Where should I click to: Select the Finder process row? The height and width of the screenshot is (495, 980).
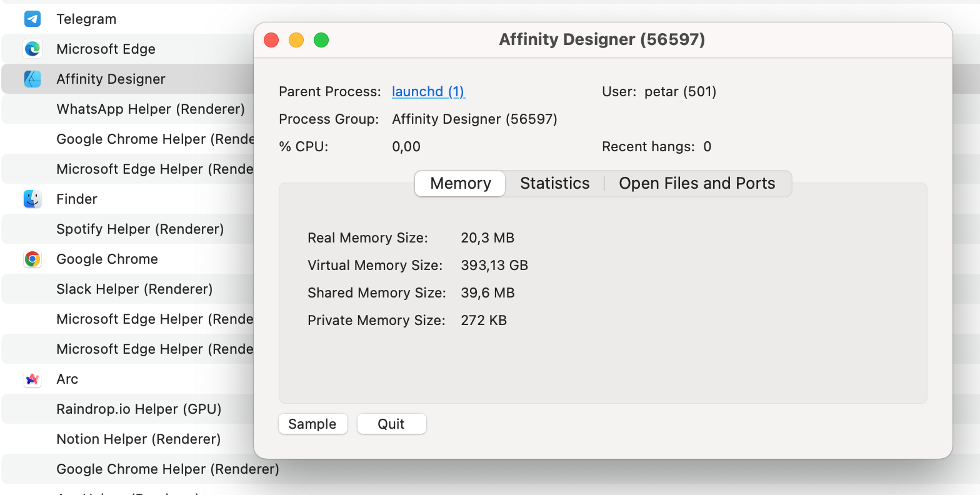(x=127, y=199)
